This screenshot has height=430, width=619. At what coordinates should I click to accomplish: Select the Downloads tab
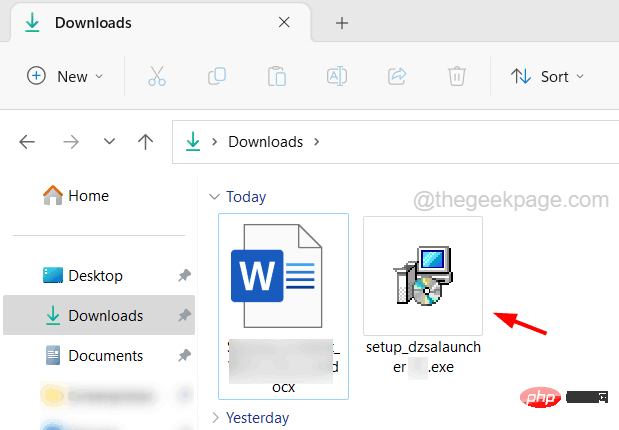pyautogui.click(x=160, y=23)
